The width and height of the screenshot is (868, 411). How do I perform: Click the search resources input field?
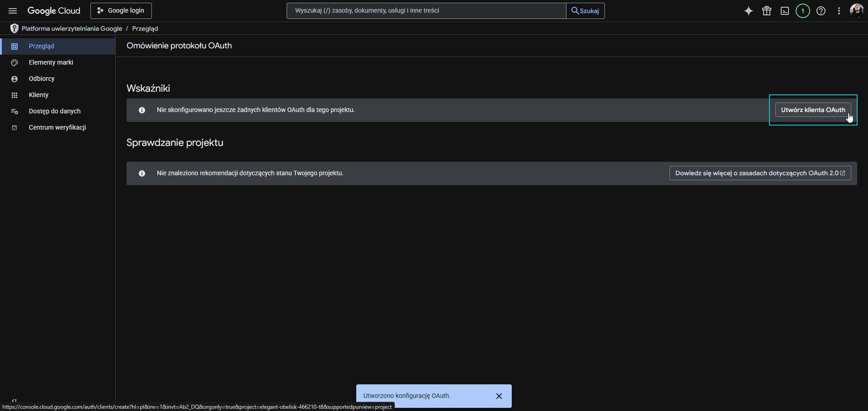(x=425, y=10)
